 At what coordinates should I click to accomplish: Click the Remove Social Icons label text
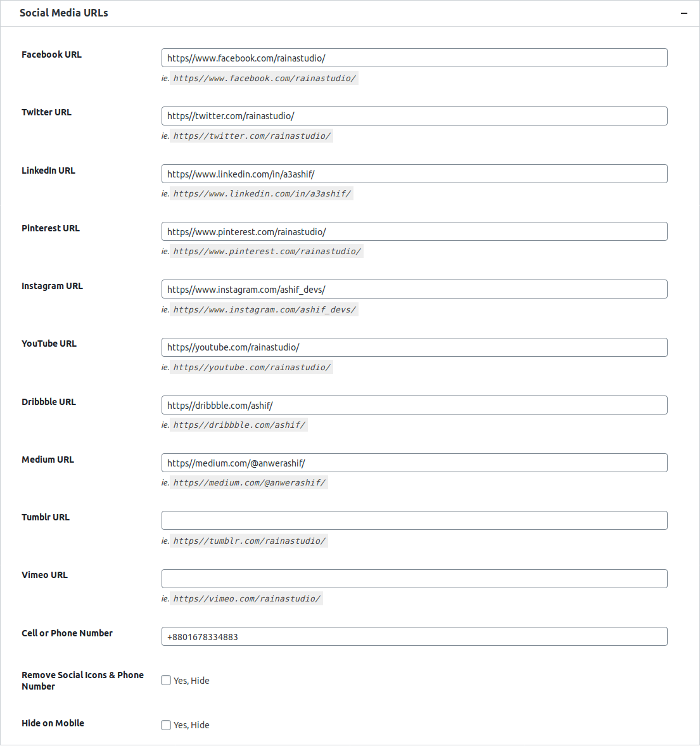point(83,681)
